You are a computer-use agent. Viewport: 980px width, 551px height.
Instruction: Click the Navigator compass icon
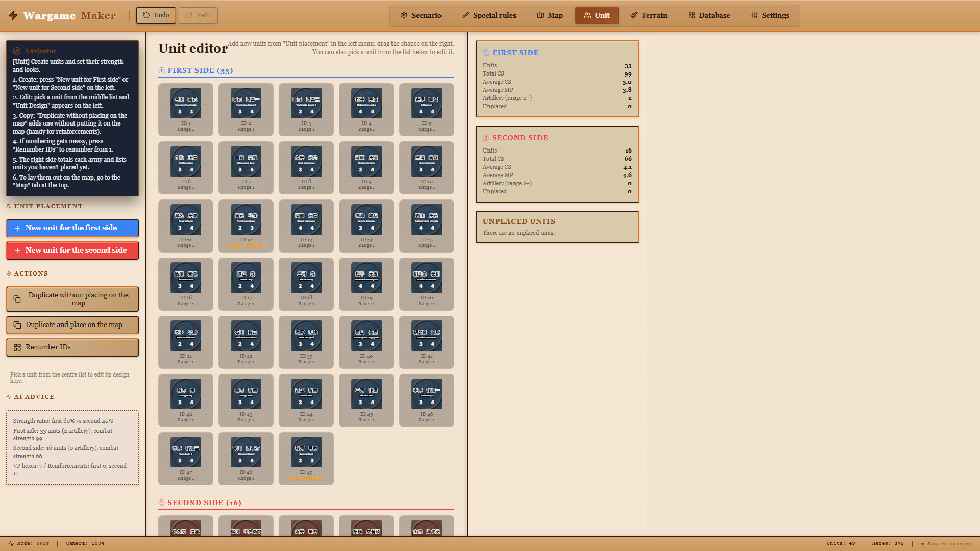(17, 51)
